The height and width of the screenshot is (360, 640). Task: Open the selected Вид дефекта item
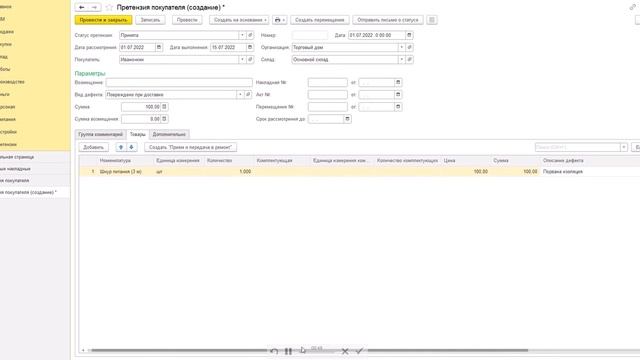[247, 95]
